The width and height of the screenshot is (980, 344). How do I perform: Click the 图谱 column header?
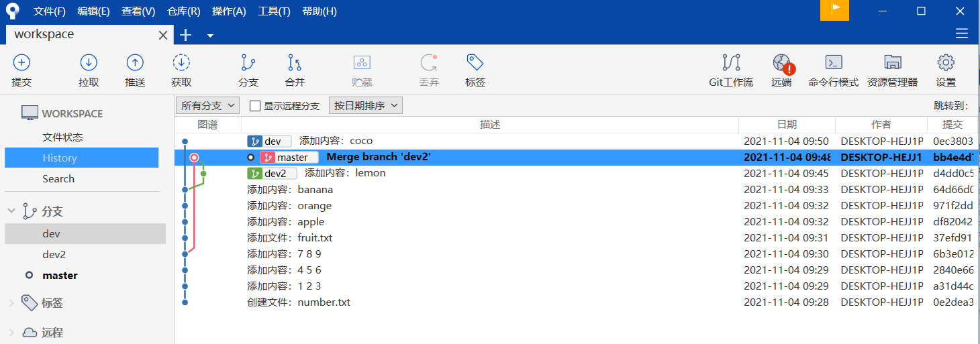(208, 125)
